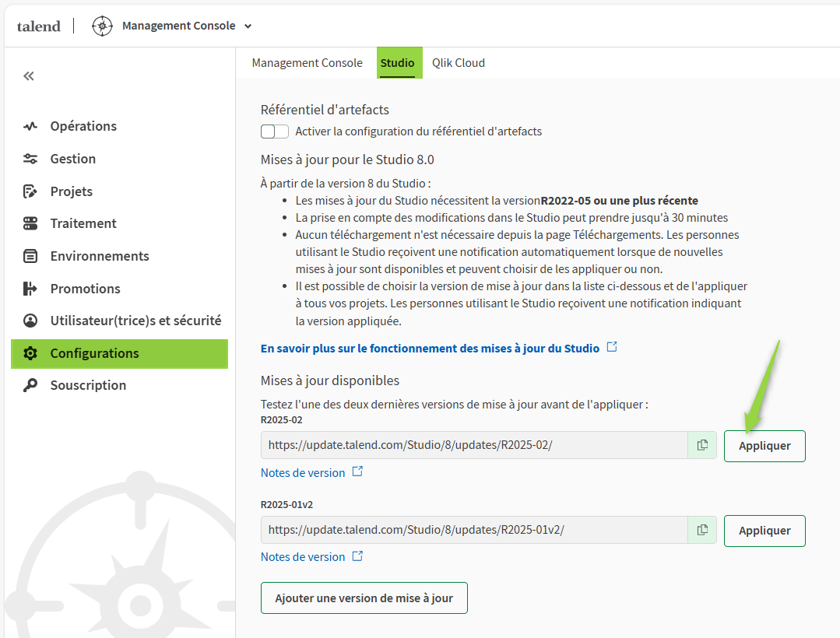Click the R2025-01v2 URL field

(x=475, y=530)
